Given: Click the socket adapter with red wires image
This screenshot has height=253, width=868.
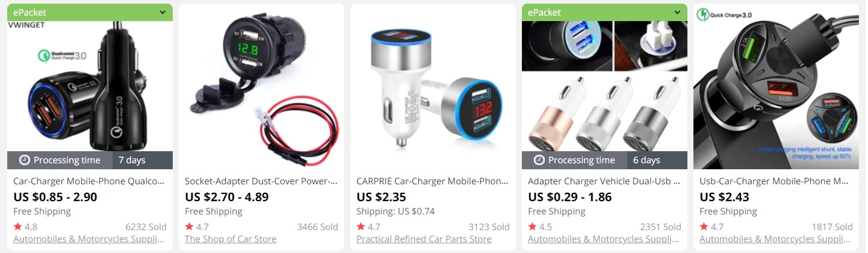Looking at the screenshot, I should tap(261, 86).
